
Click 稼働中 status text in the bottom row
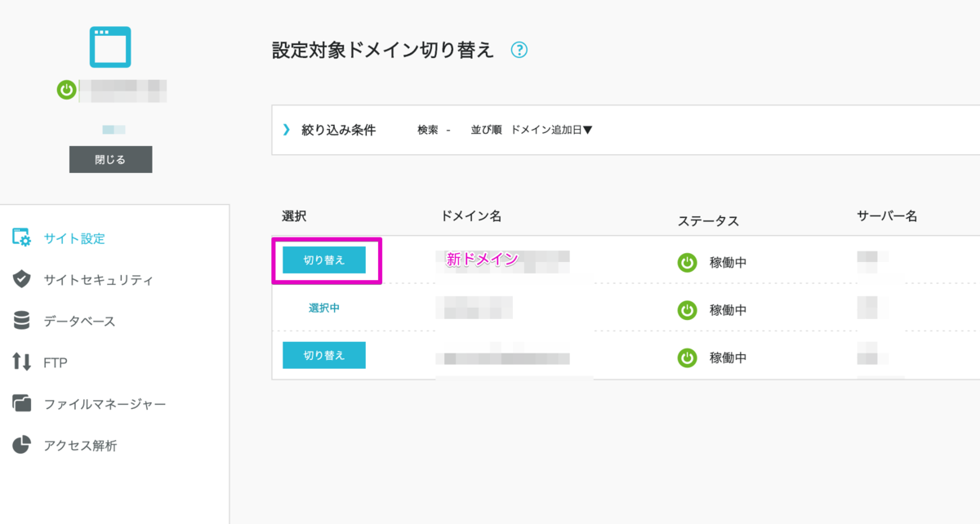point(728,357)
